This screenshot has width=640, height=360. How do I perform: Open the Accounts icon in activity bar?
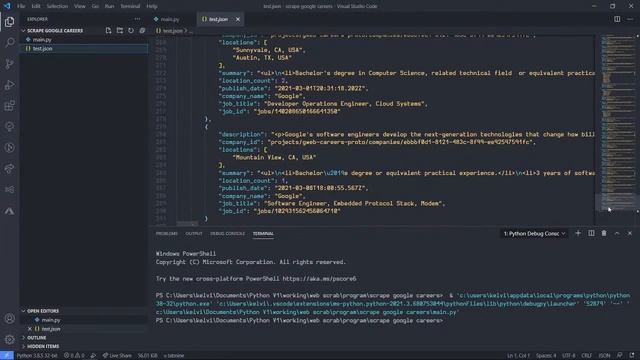[x=9, y=318]
